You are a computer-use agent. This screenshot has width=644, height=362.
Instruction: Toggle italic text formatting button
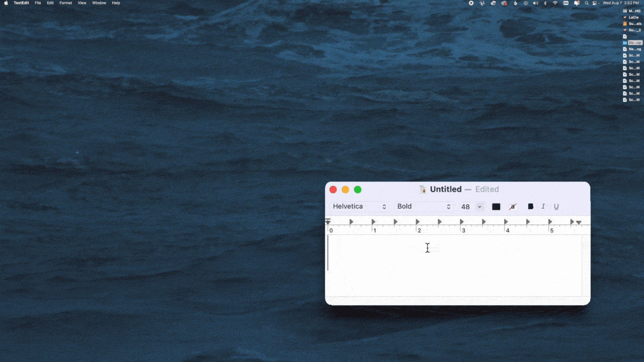click(543, 207)
